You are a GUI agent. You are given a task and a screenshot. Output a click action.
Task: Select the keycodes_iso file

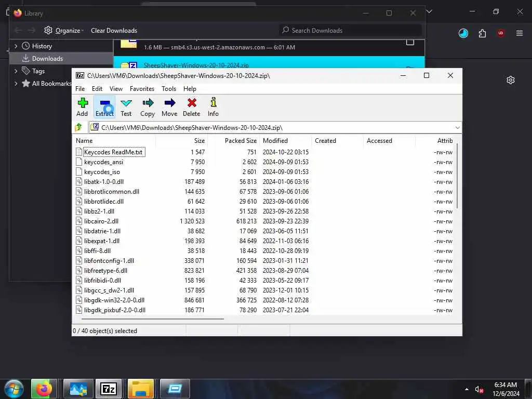pyautogui.click(x=102, y=171)
